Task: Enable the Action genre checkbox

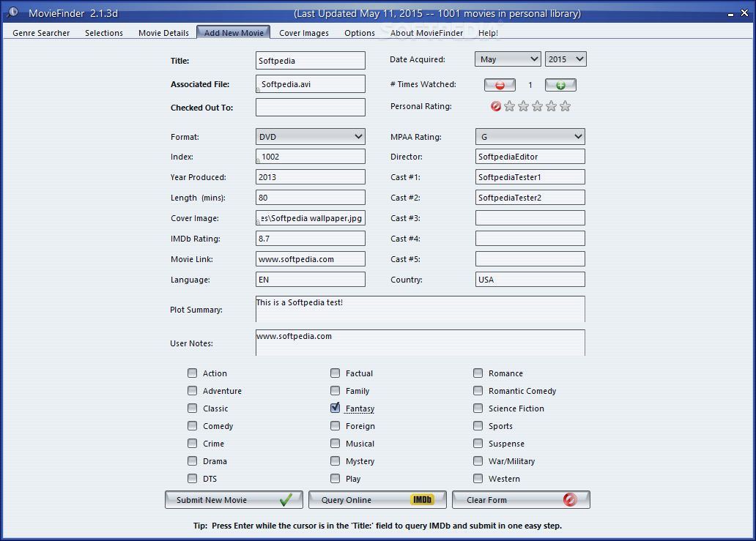Action: pos(193,373)
